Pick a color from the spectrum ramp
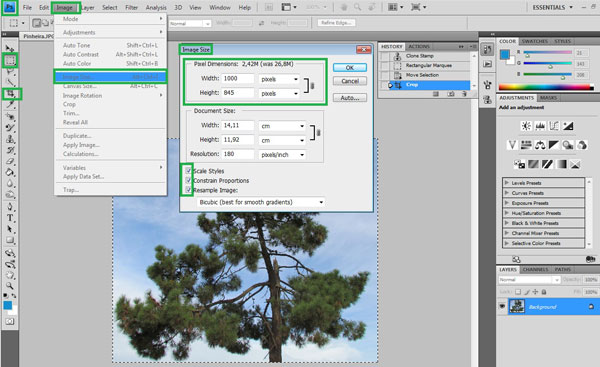The width and height of the screenshot is (600, 367). tap(546, 88)
